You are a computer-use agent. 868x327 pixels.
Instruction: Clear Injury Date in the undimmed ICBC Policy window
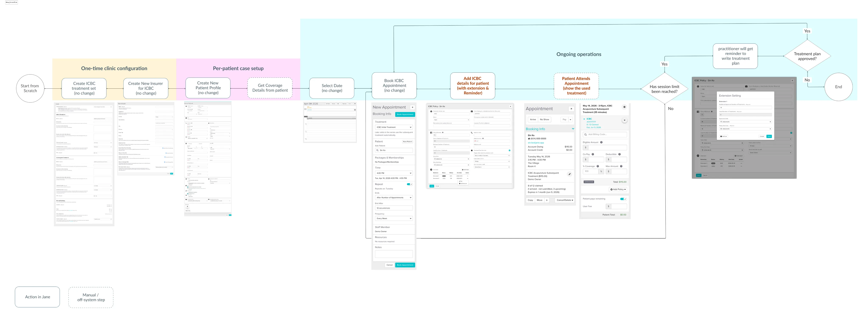tap(468, 159)
